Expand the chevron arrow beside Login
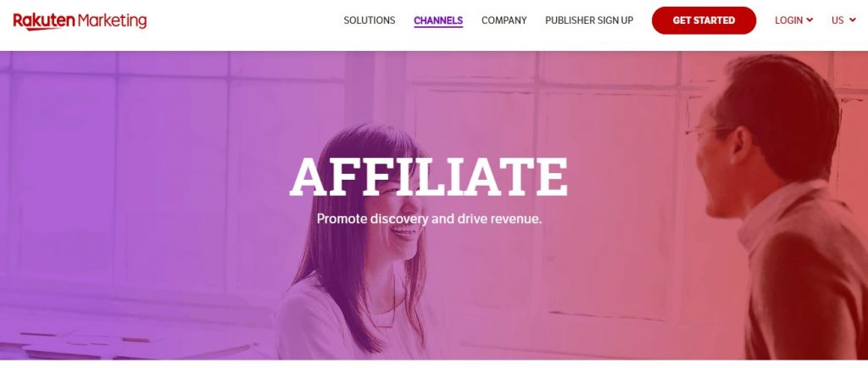The width and height of the screenshot is (868, 368). point(810,20)
